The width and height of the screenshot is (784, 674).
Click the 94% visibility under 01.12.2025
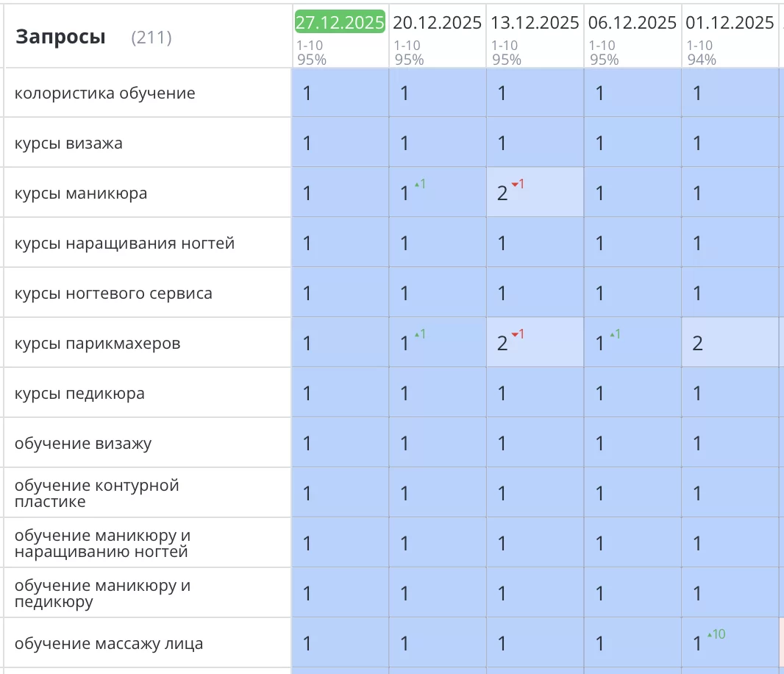click(701, 60)
